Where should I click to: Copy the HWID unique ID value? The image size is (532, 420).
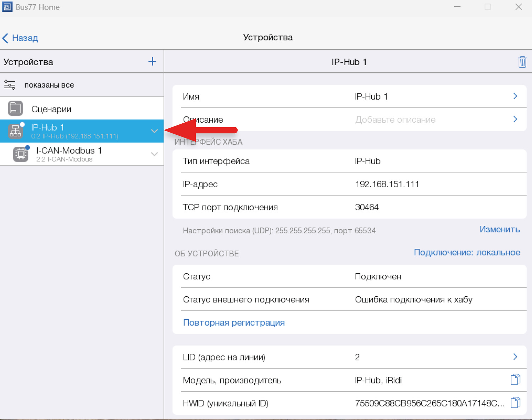pyautogui.click(x=515, y=403)
